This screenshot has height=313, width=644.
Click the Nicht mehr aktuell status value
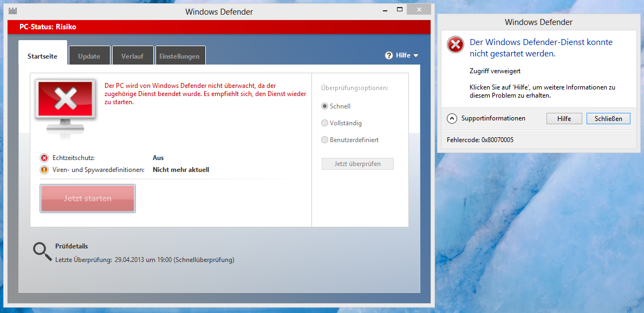tap(181, 169)
